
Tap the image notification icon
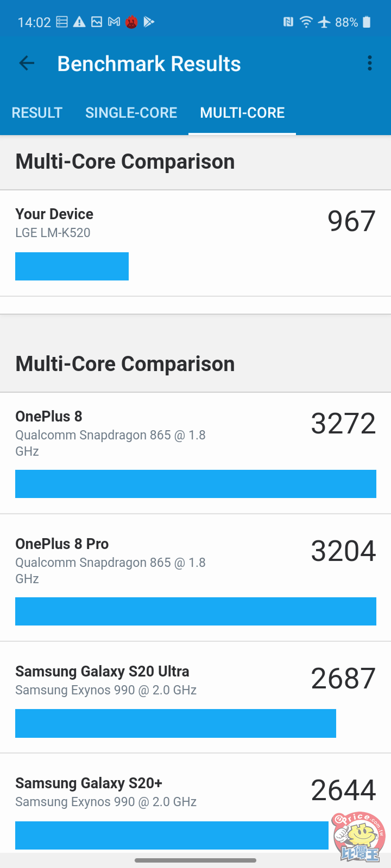97,22
